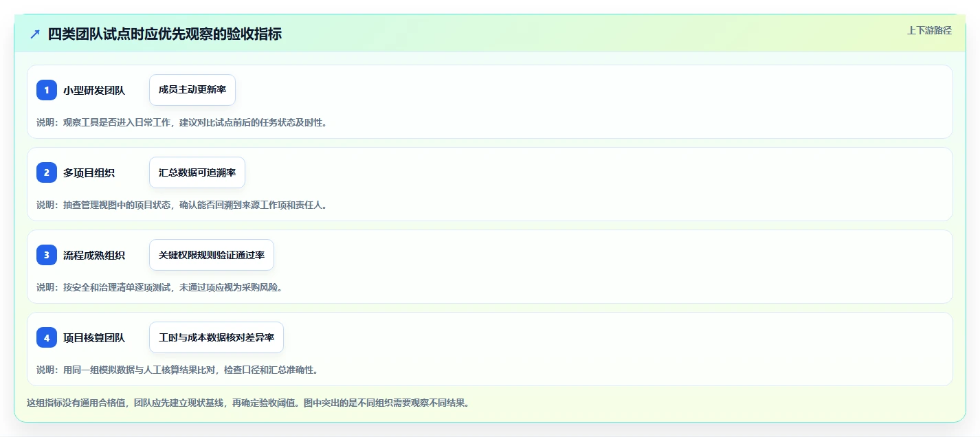The width and height of the screenshot is (980, 437).
Task: Click the description starting 观察工具是否进入日常工作
Action: (x=182, y=122)
